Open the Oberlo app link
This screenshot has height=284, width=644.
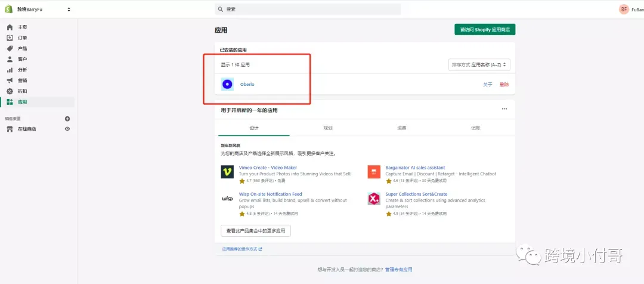(x=247, y=84)
